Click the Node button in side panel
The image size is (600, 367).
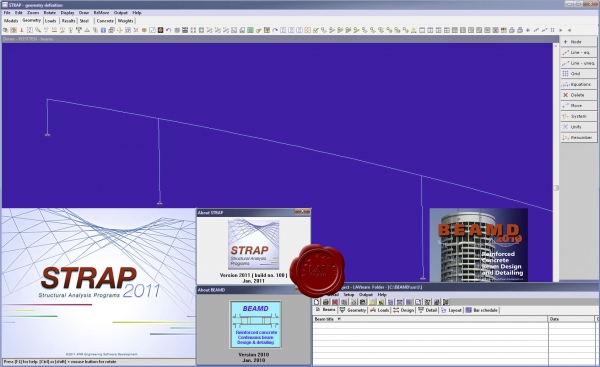(x=579, y=42)
